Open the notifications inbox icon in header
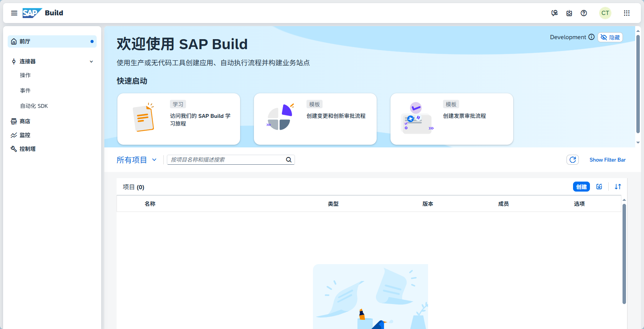Image resolution: width=644 pixels, height=329 pixels. [569, 13]
